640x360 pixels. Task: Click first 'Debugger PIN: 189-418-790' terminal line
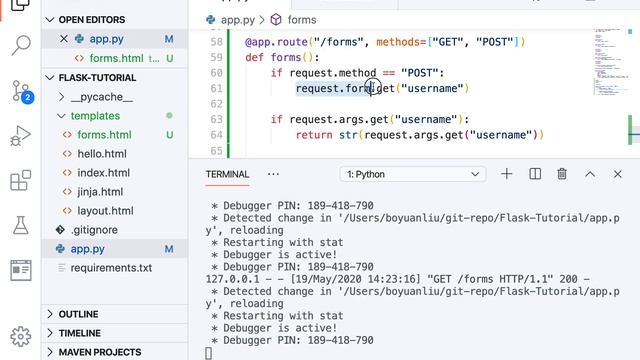(298, 205)
